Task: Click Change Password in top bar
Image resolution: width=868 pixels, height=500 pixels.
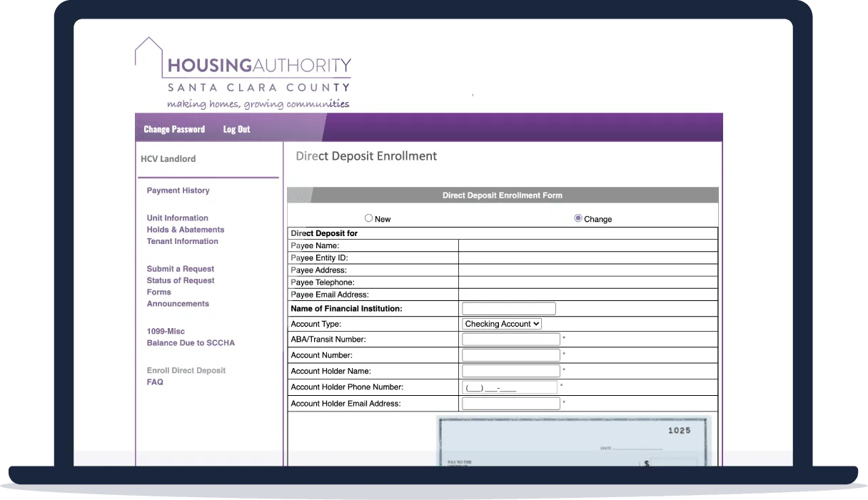Action: 174,129
